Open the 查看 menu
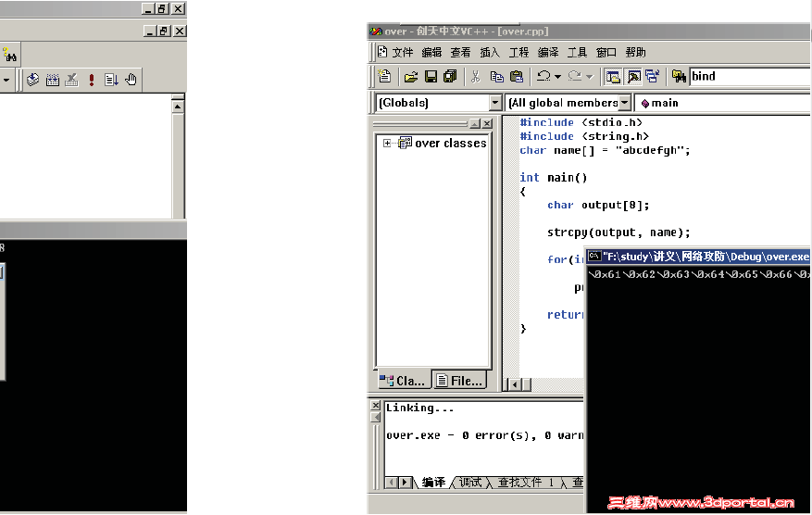This screenshot has height=515, width=812. [x=460, y=52]
